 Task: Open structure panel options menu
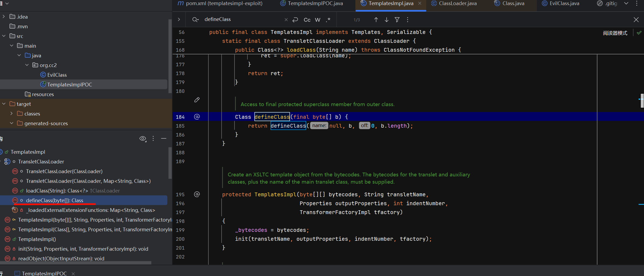[153, 139]
